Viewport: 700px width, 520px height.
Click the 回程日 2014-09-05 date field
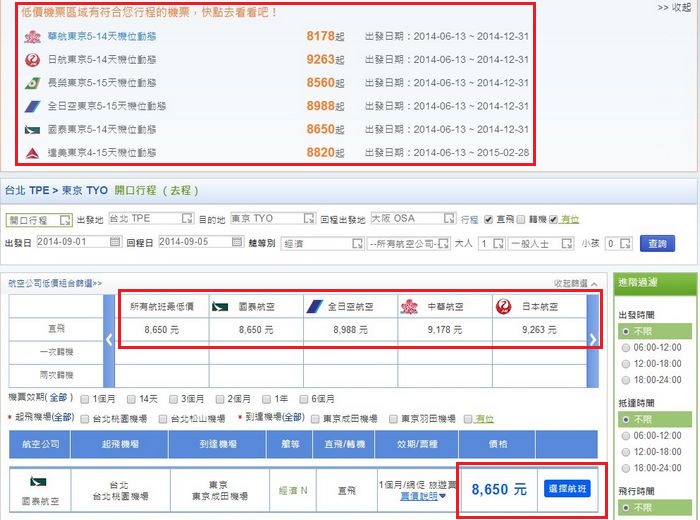[201, 242]
